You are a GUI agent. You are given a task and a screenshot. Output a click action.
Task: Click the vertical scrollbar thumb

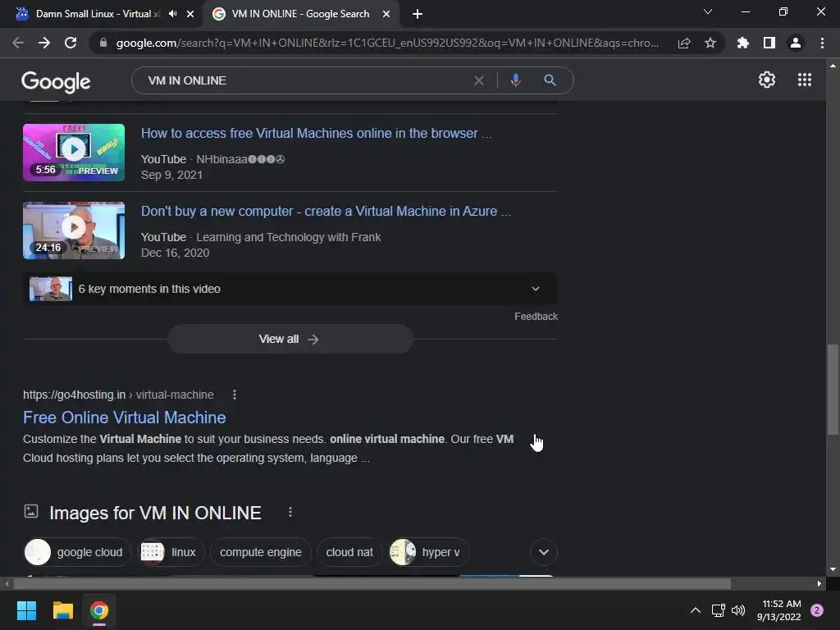(833, 390)
